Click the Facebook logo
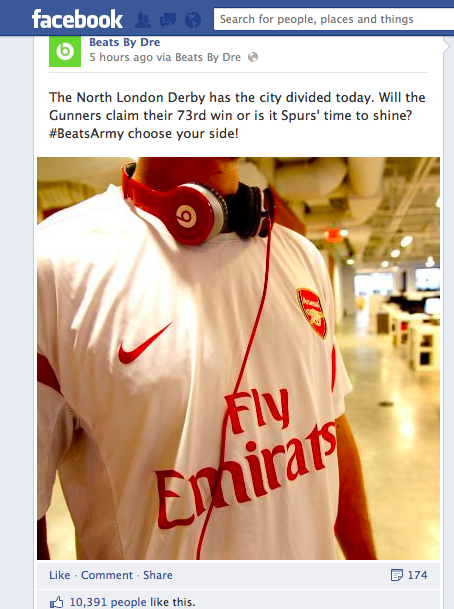 pos(77,19)
